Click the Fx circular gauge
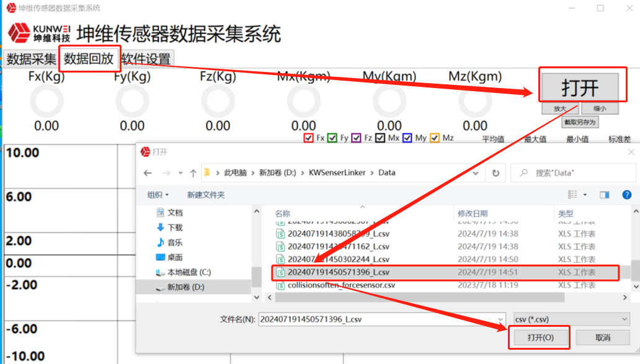640x364 pixels. tap(47, 102)
